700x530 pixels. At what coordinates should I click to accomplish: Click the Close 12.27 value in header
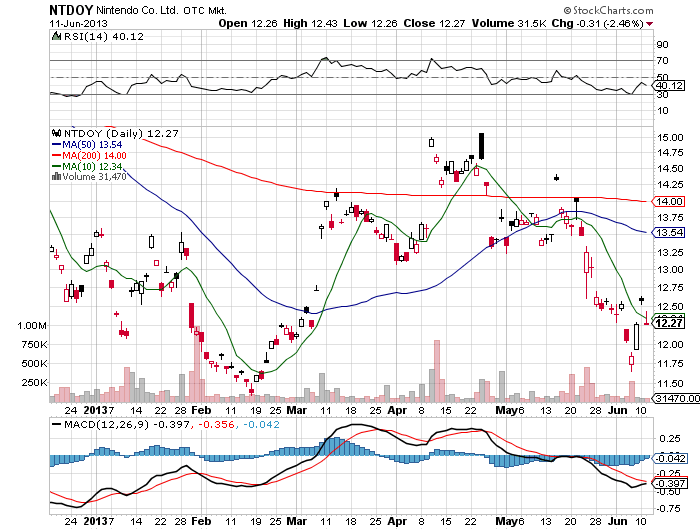(x=434, y=24)
